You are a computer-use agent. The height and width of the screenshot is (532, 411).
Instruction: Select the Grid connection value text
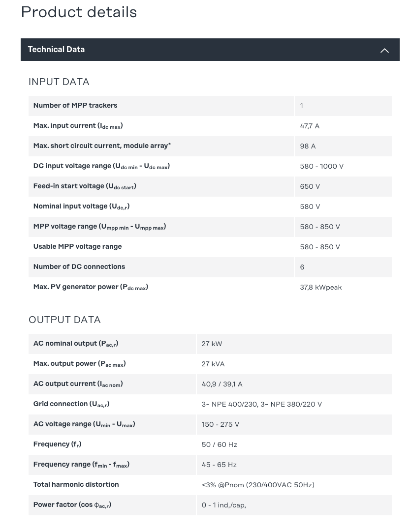coord(261,405)
